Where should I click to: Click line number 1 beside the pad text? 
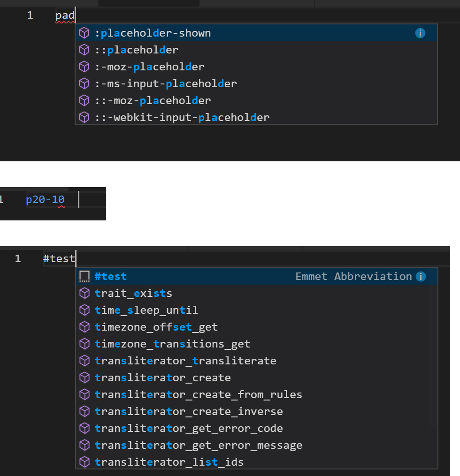click(x=31, y=15)
